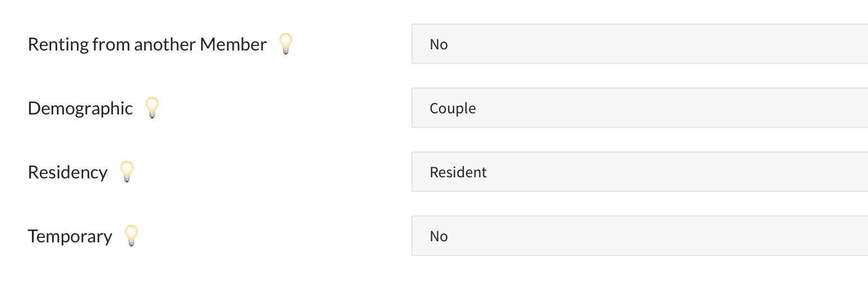Click the Demographic label text
Image resolution: width=868 pixels, height=294 pixels.
point(80,108)
